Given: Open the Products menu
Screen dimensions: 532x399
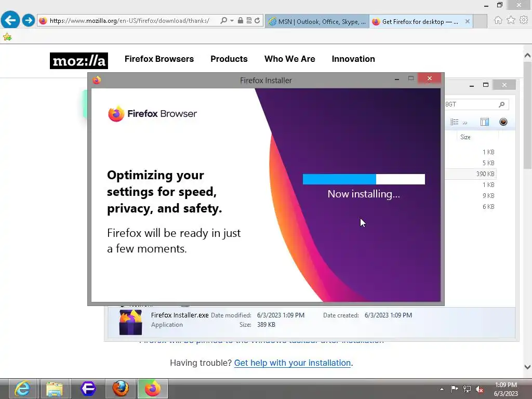Looking at the screenshot, I should tap(229, 59).
